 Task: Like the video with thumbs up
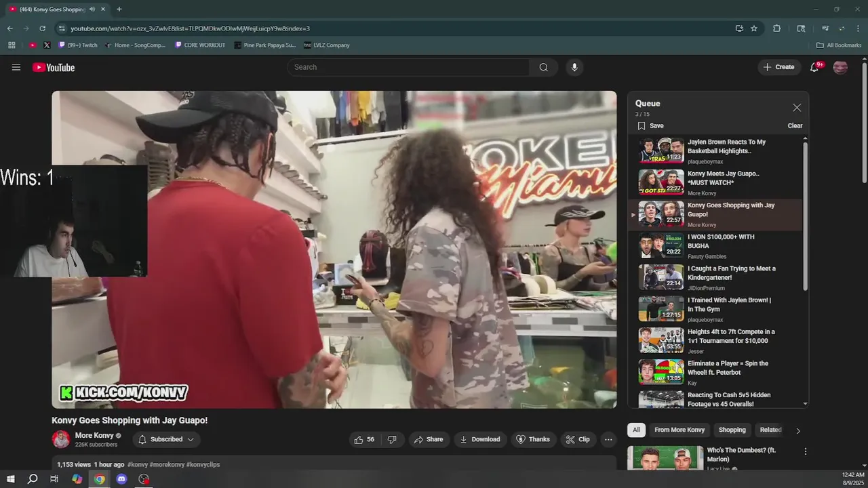pos(364,439)
